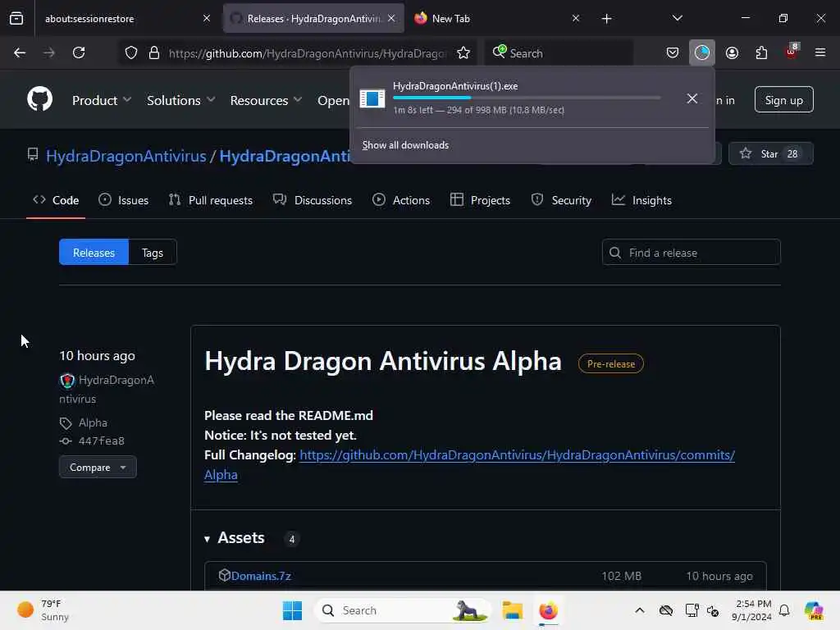Open File Explorer from the taskbar
Screen dimensions: 840x630
tap(512, 610)
